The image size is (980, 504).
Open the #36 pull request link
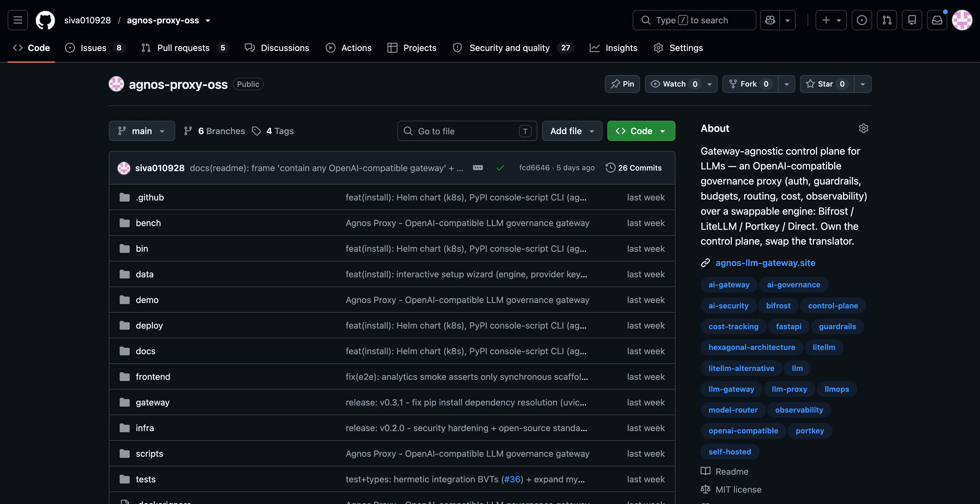tap(512, 479)
